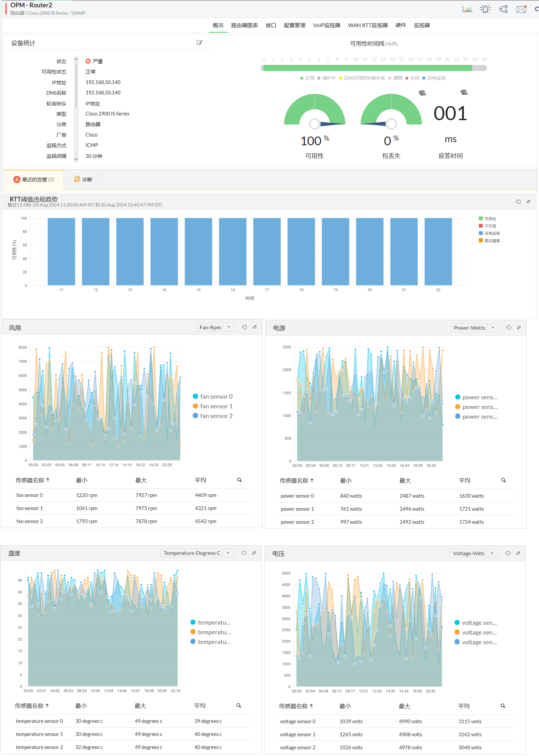Click device stats scroll up arrow
This screenshot has width=539, height=756.
[x=76, y=59]
